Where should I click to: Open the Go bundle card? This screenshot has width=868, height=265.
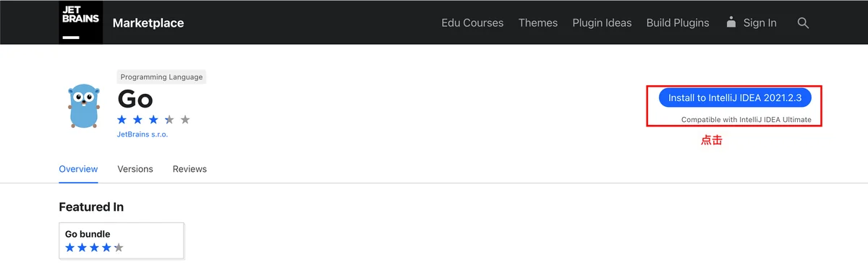tap(122, 240)
